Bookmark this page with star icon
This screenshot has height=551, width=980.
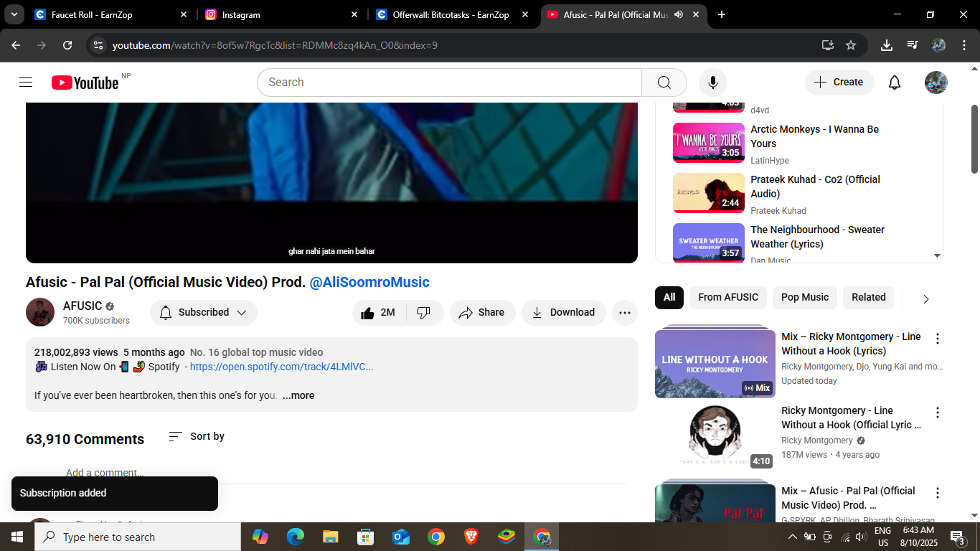point(851,45)
